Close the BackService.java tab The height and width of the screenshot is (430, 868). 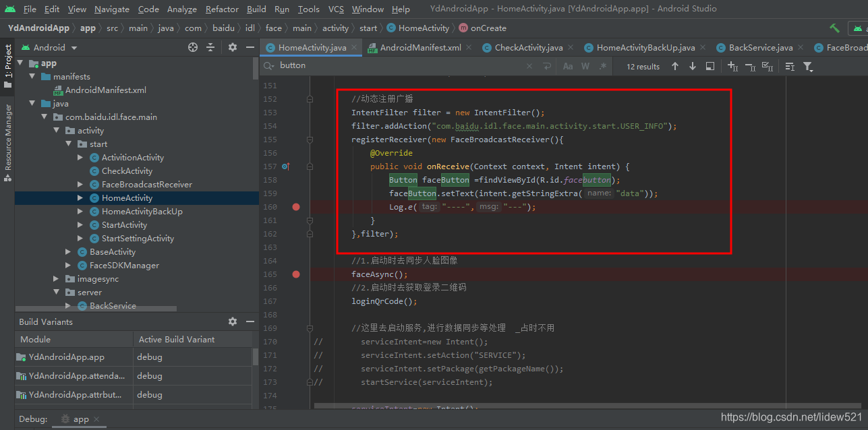pyautogui.click(x=801, y=48)
